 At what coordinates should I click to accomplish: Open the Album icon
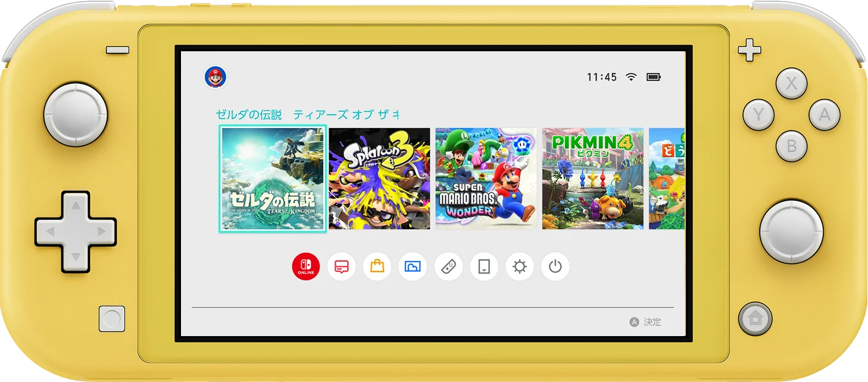(x=413, y=267)
